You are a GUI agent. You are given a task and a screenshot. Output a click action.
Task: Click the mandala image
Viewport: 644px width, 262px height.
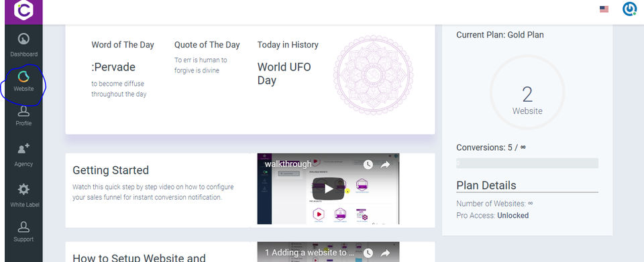coord(374,75)
